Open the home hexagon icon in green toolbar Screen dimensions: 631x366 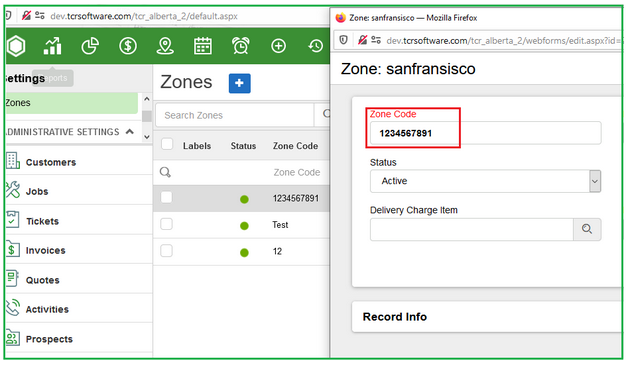coord(16,46)
